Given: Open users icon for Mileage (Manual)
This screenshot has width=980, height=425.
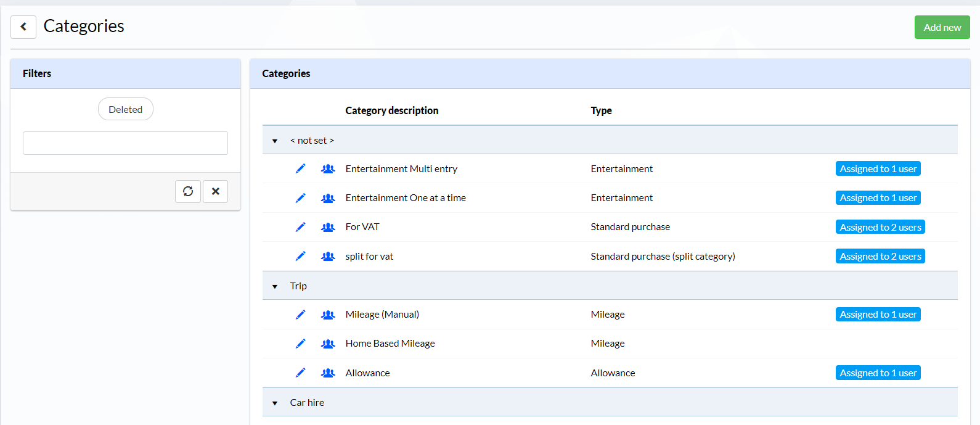Looking at the screenshot, I should click(x=328, y=315).
